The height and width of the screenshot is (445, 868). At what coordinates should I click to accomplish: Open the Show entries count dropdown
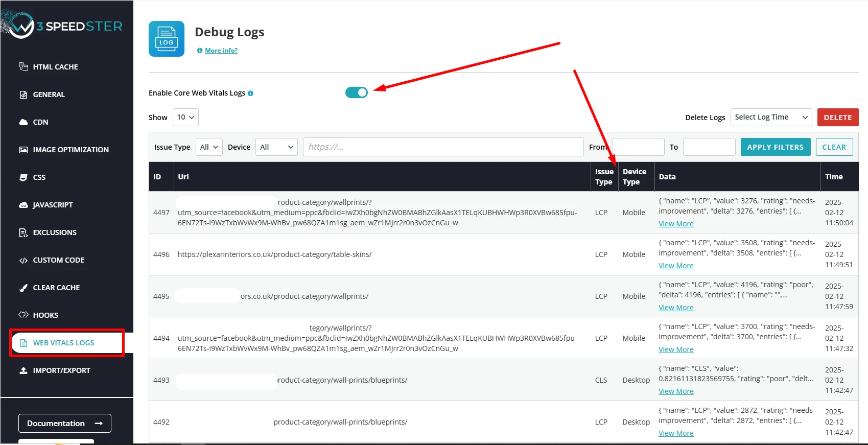point(185,117)
